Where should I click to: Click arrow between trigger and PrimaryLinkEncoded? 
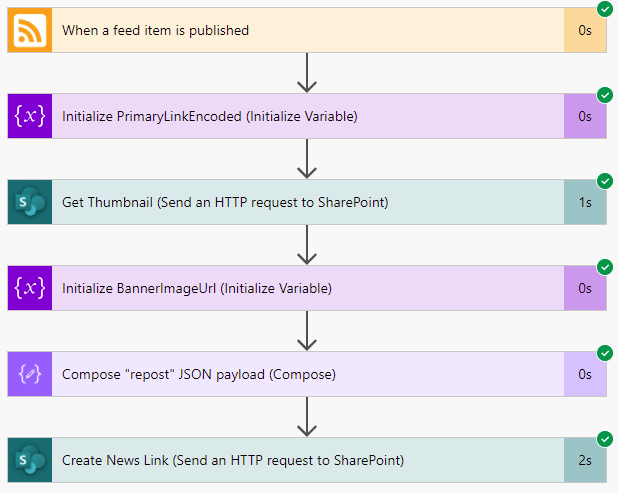[x=307, y=73]
